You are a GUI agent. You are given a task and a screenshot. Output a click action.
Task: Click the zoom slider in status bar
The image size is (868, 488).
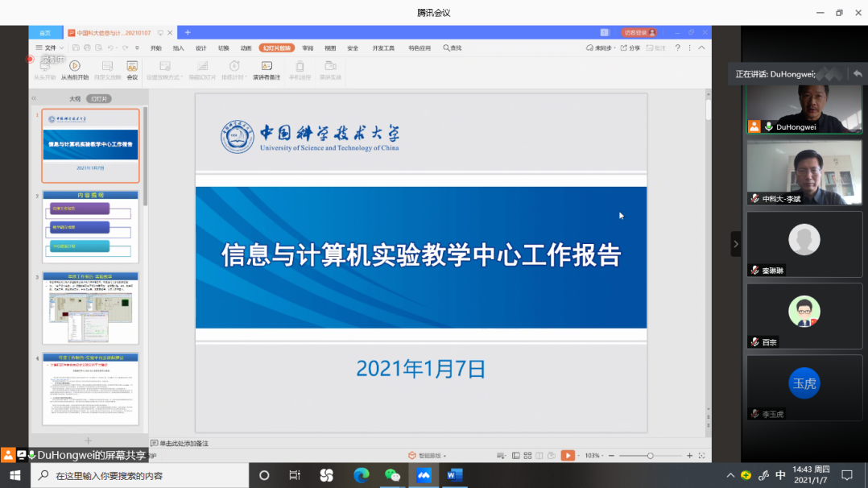point(650,456)
